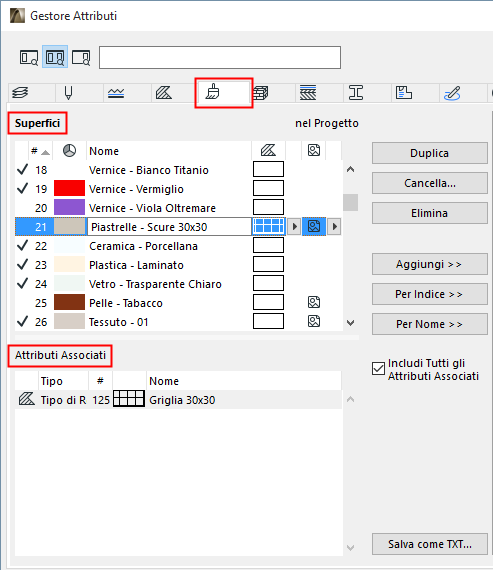Viewport: 493px width, 570px height.
Task: Click the Elimina button
Action: pyautogui.click(x=429, y=213)
